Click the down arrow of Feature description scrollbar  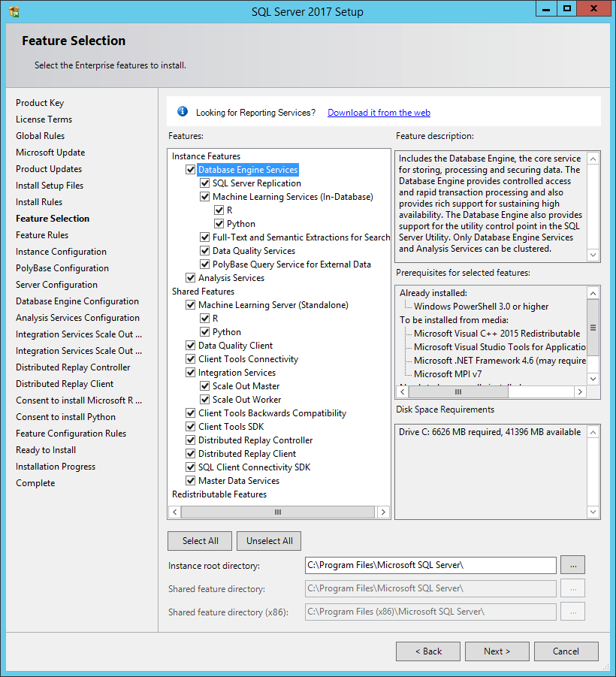[x=593, y=255]
